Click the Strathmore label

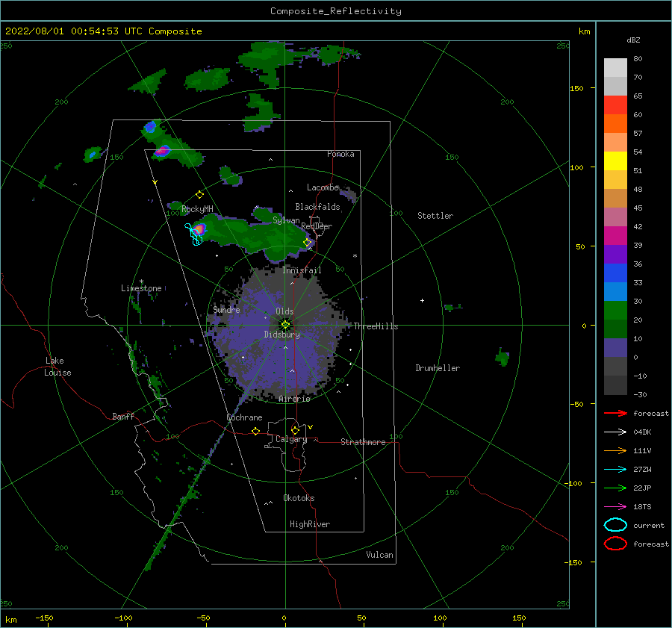pos(363,442)
